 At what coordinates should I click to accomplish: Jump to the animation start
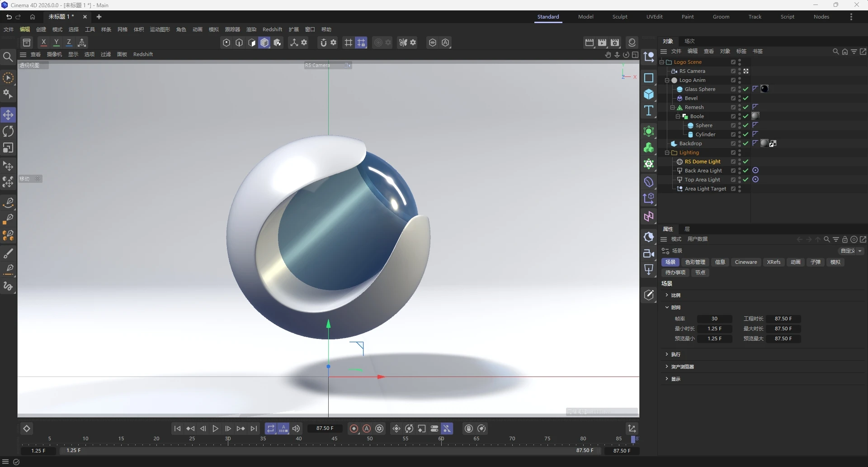177,429
